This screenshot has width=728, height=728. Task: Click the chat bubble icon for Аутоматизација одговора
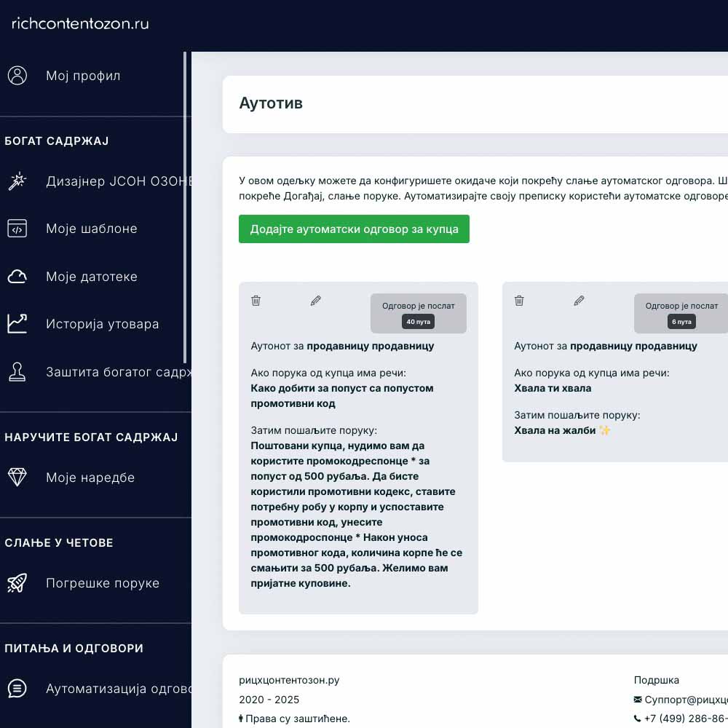point(17,688)
